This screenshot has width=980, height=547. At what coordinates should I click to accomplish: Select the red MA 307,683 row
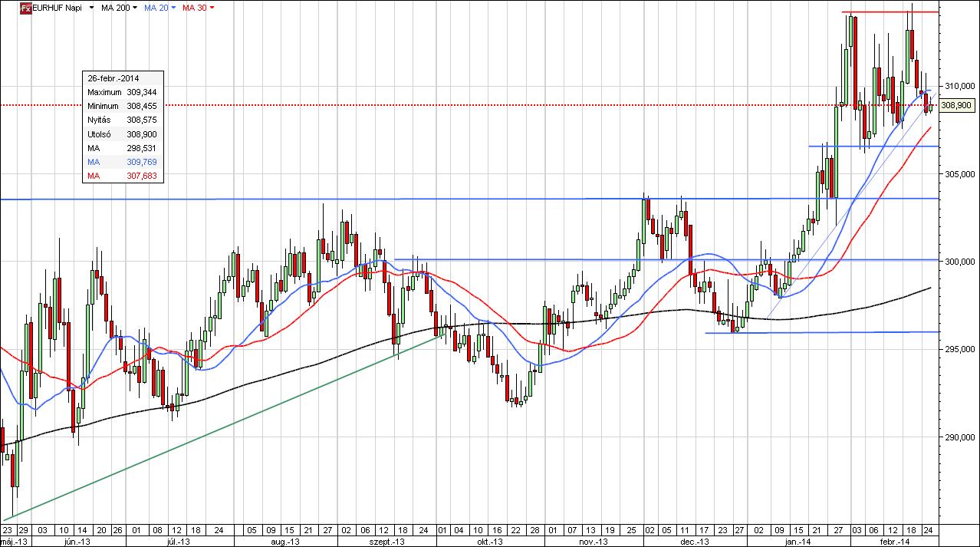click(x=123, y=176)
